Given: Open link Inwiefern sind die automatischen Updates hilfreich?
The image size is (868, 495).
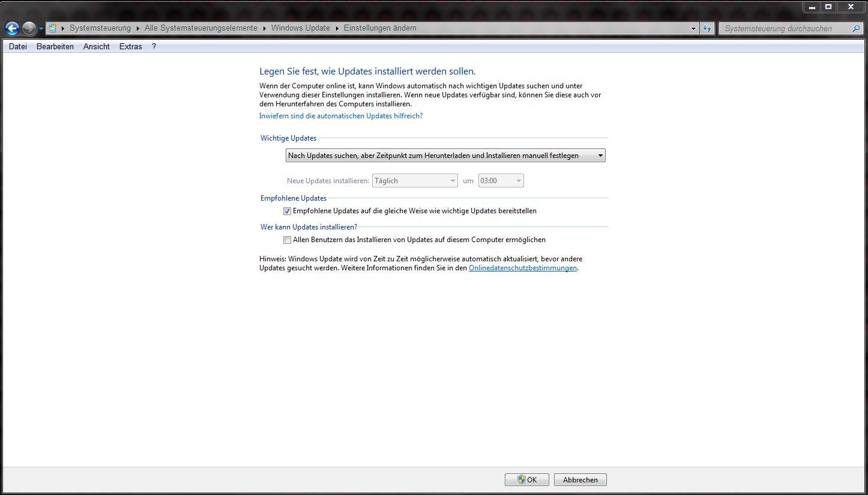Looking at the screenshot, I should pyautogui.click(x=341, y=116).
